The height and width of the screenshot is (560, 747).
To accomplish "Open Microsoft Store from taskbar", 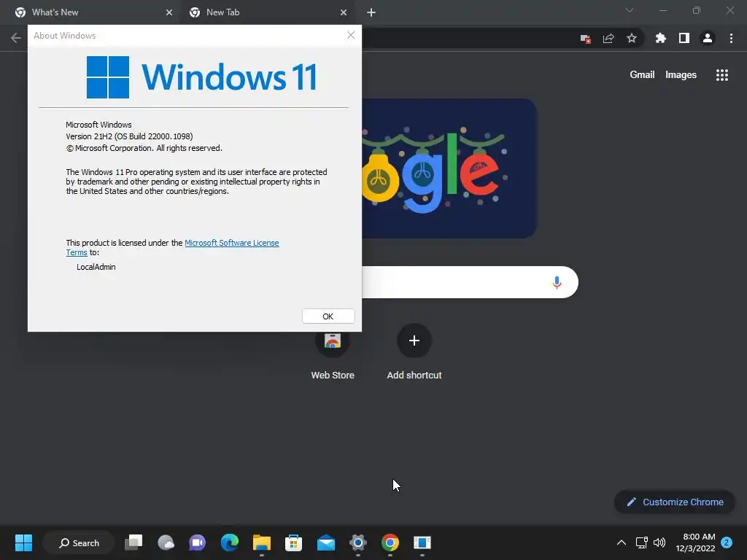I will coord(293,542).
